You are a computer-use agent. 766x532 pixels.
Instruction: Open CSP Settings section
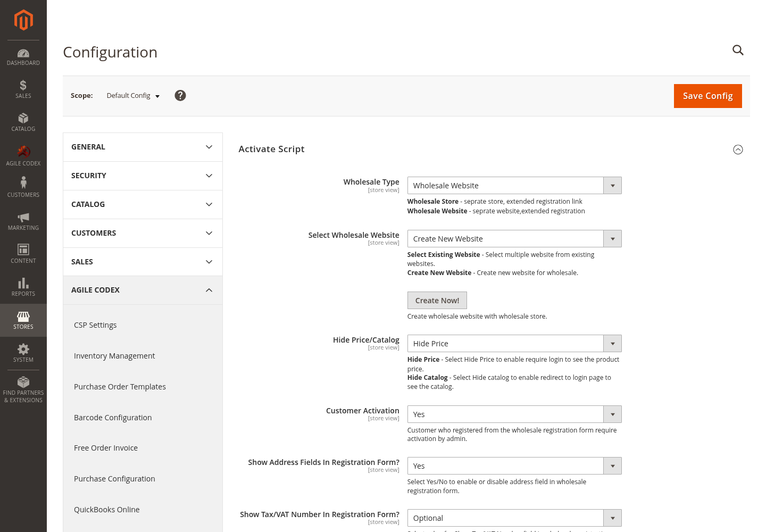[95, 325]
